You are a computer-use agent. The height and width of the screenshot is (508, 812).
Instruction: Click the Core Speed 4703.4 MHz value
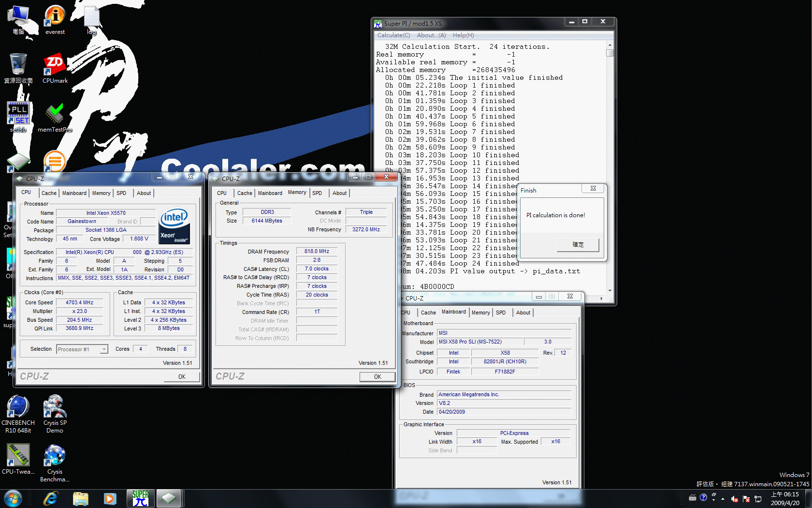(x=80, y=302)
